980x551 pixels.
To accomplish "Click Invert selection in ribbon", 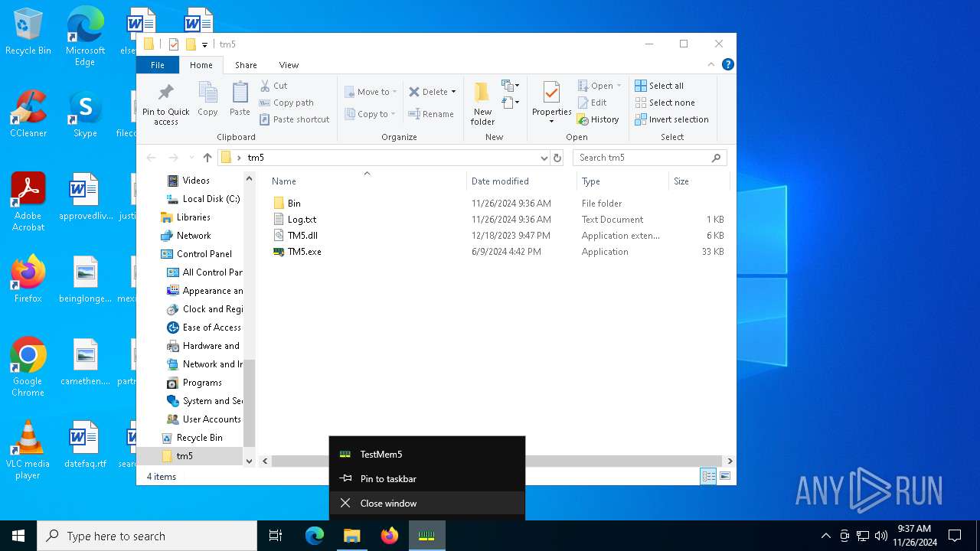I will [671, 119].
